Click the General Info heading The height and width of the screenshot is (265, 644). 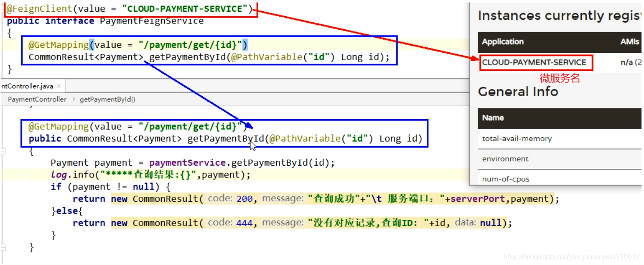[x=518, y=92]
